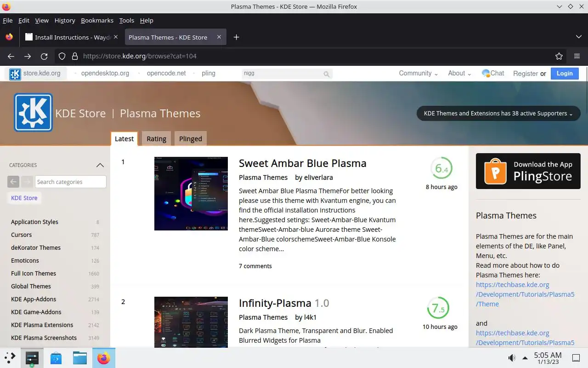Open the PlingStore download banner
The width and height of the screenshot is (588, 368).
pos(528,171)
